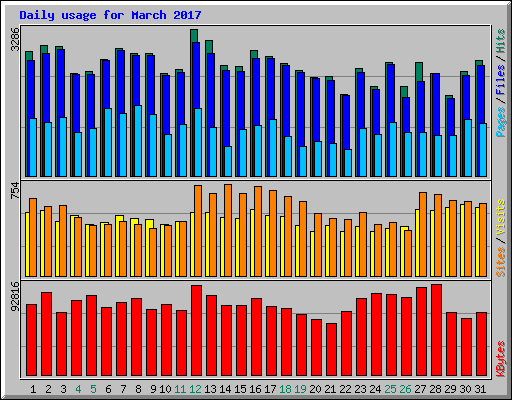Image resolution: width=512 pixels, height=400 pixels.
Task: Click the orange visits bar for day 27
Action: pos(423,234)
